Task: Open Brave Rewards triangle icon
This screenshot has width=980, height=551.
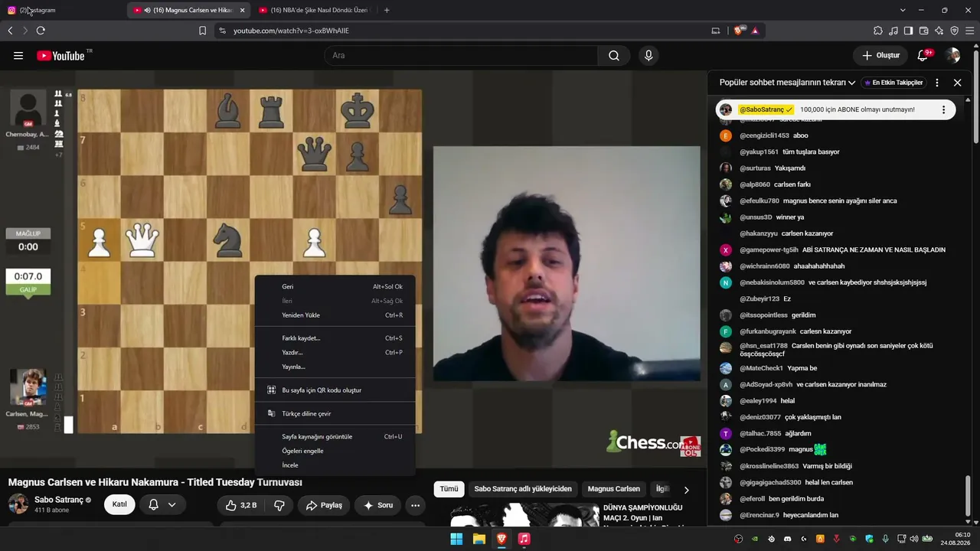Action: 756,31
